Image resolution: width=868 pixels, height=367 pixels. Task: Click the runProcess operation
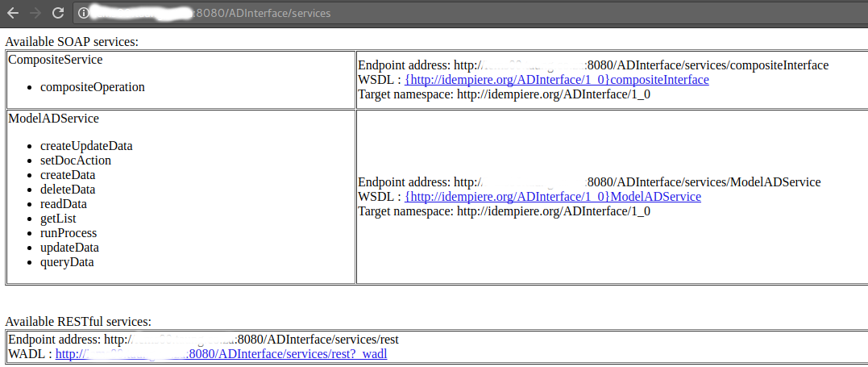click(x=68, y=233)
